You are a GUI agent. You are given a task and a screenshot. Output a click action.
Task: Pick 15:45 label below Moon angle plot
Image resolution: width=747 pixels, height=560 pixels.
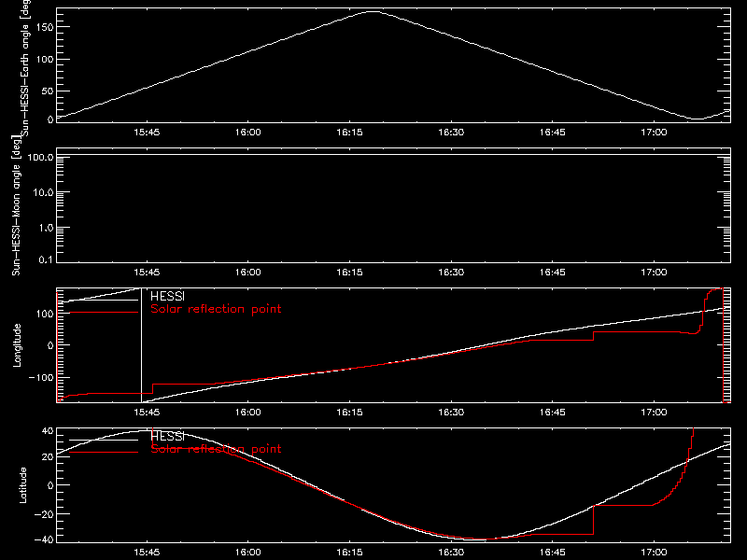point(147,273)
